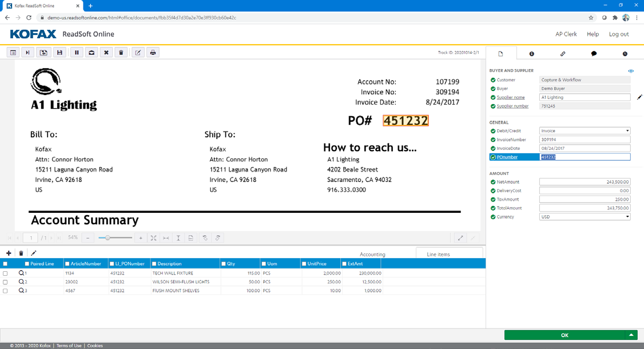Screen dimensions: 644x349
Task: Click the edit note pencil-square icon
Action: click(138, 53)
